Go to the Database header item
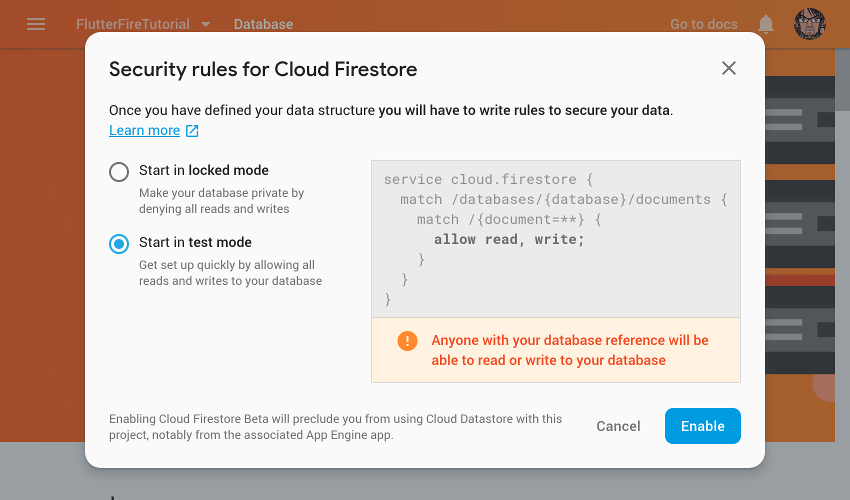850x500 pixels. tap(263, 24)
